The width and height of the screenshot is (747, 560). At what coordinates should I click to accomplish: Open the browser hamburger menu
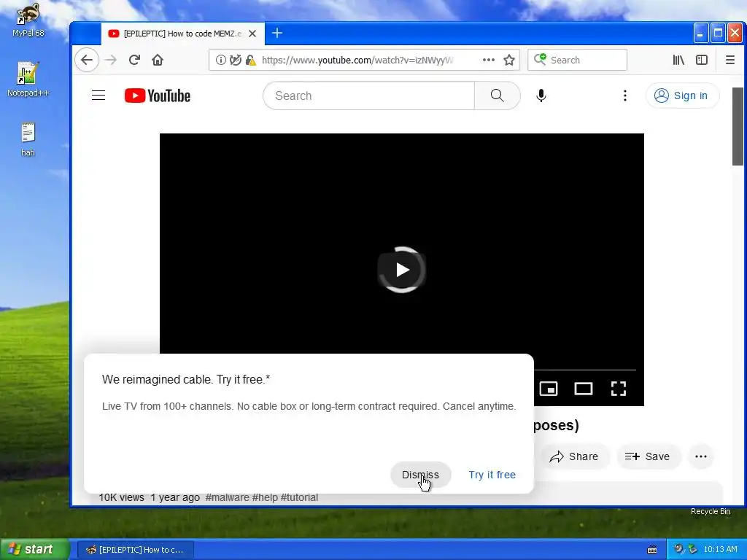click(x=729, y=60)
